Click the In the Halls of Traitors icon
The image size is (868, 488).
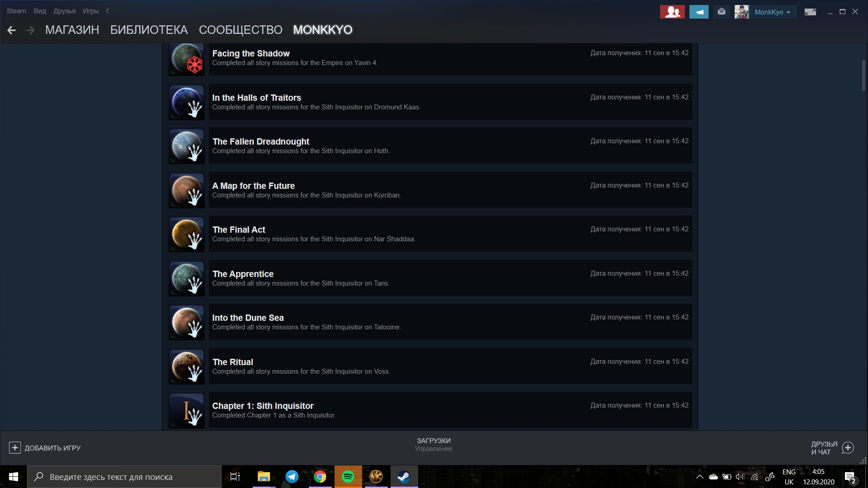187,102
